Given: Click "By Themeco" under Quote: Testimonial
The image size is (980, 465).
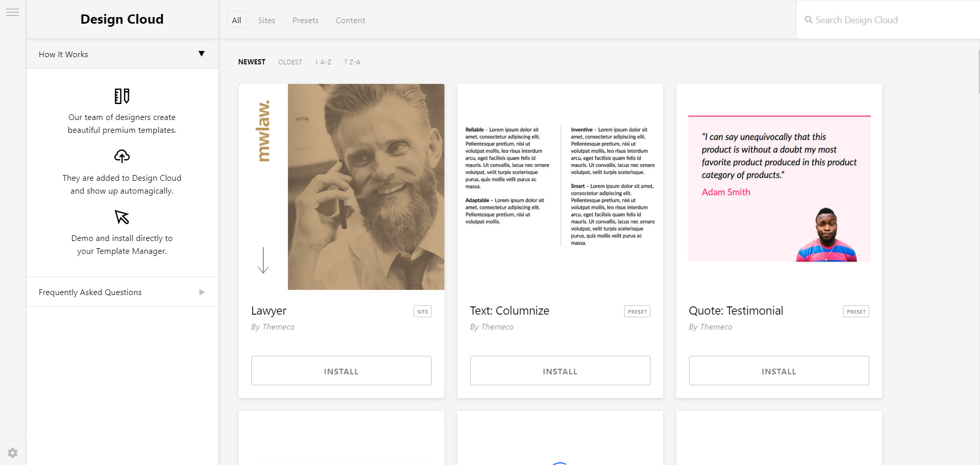Looking at the screenshot, I should (711, 327).
